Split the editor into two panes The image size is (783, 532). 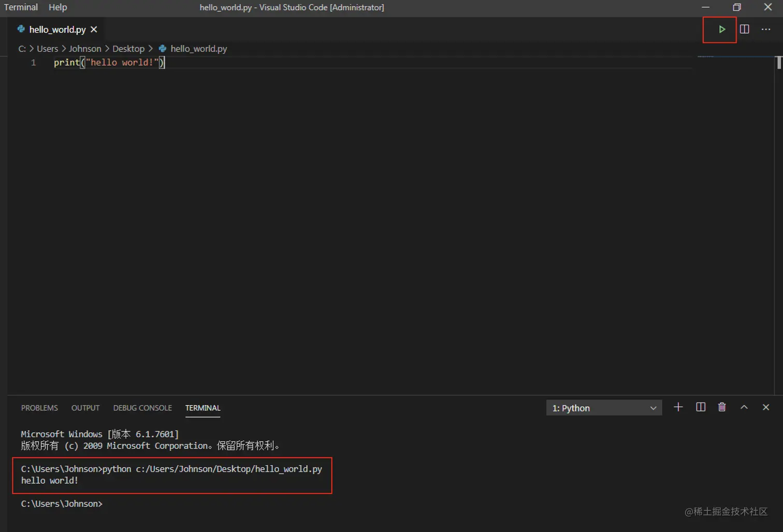(x=744, y=29)
